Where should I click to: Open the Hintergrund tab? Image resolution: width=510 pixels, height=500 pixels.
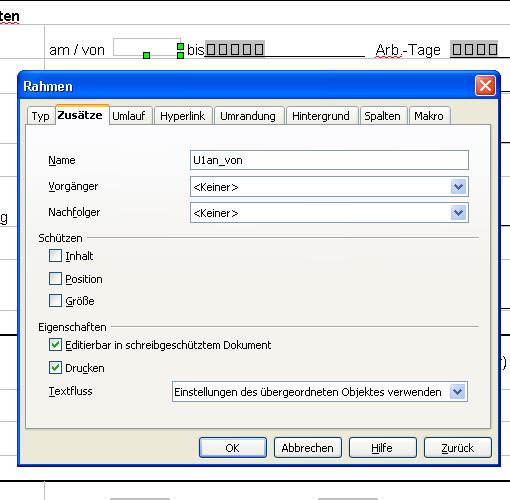(322, 116)
